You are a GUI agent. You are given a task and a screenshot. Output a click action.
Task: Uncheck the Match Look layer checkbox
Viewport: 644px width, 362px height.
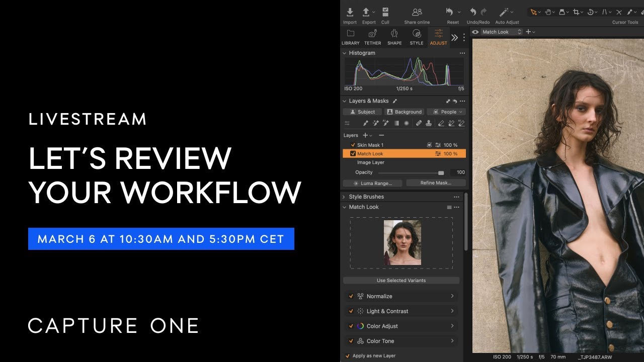(353, 154)
